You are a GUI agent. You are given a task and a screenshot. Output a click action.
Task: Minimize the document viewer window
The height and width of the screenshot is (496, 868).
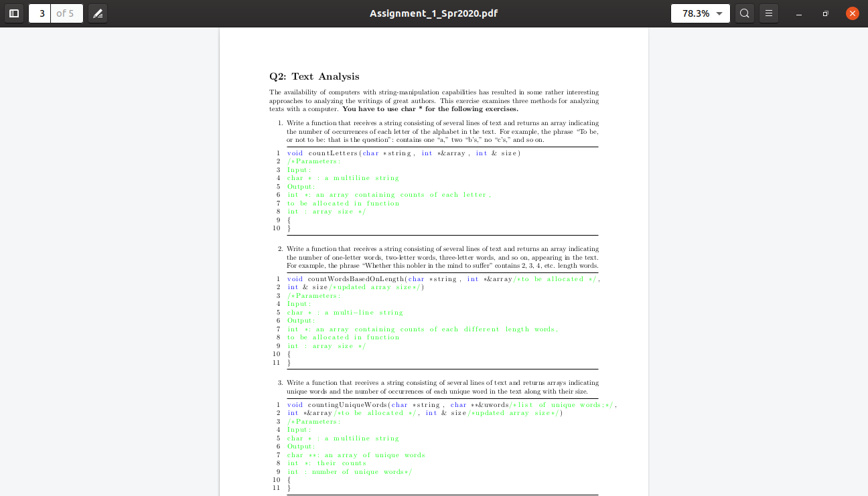coord(798,13)
